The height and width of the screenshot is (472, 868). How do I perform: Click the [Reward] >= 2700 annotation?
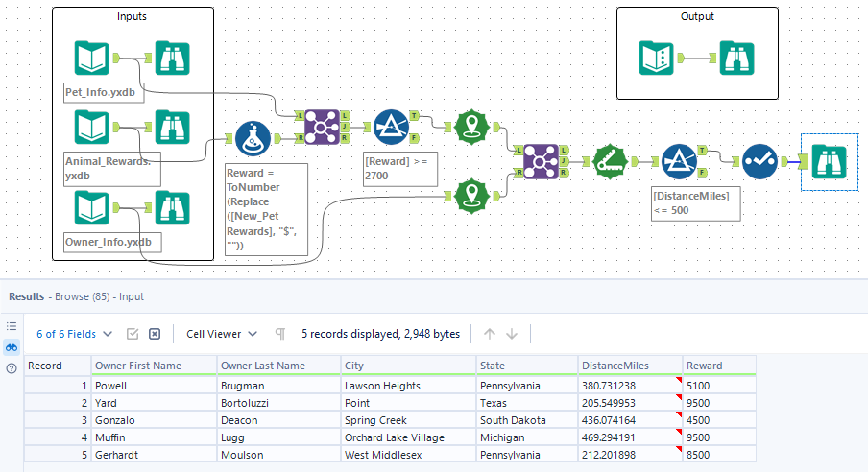400,169
